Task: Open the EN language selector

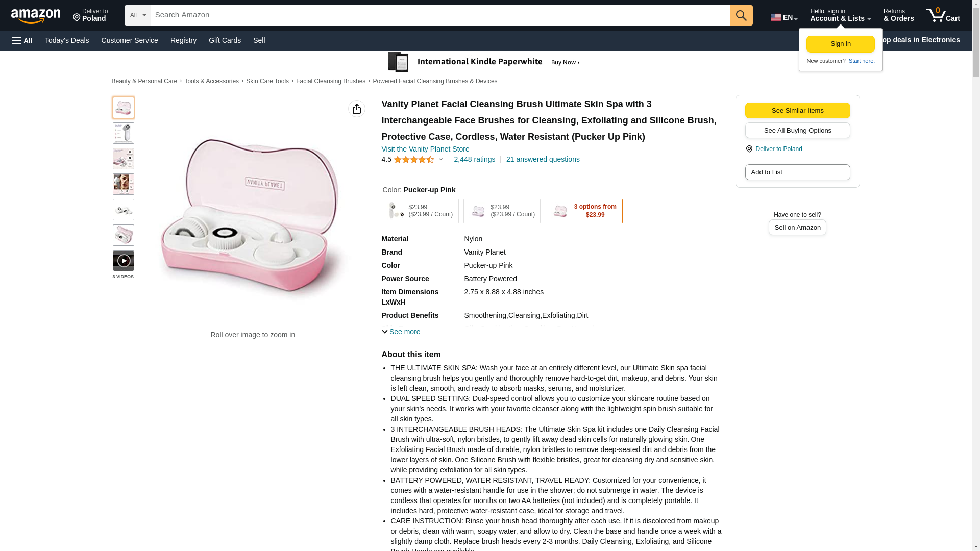Action: pyautogui.click(x=783, y=17)
